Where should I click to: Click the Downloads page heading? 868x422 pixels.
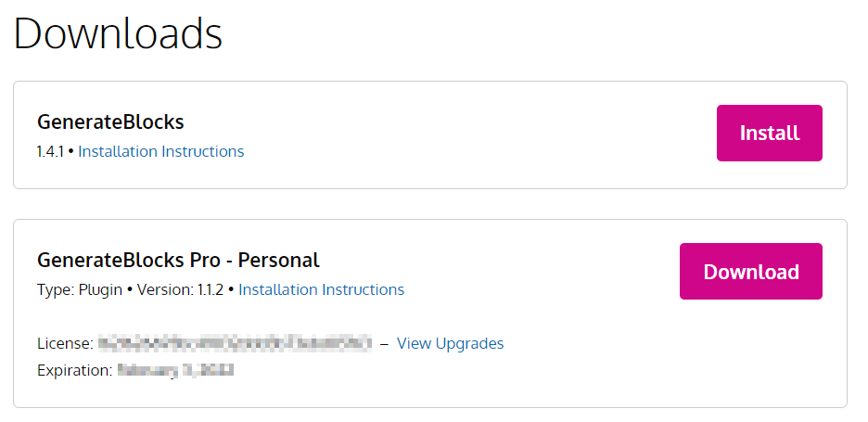coord(118,33)
